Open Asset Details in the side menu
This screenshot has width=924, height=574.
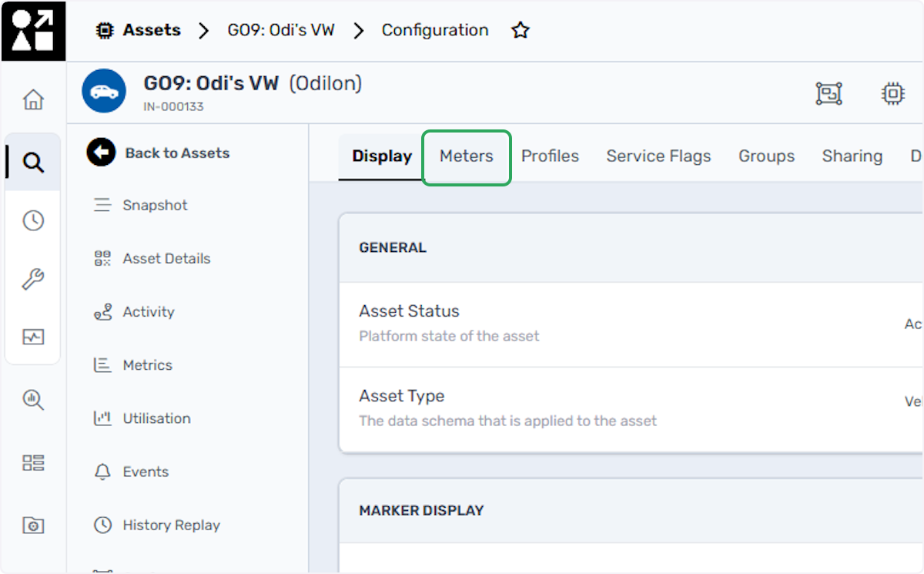166,259
